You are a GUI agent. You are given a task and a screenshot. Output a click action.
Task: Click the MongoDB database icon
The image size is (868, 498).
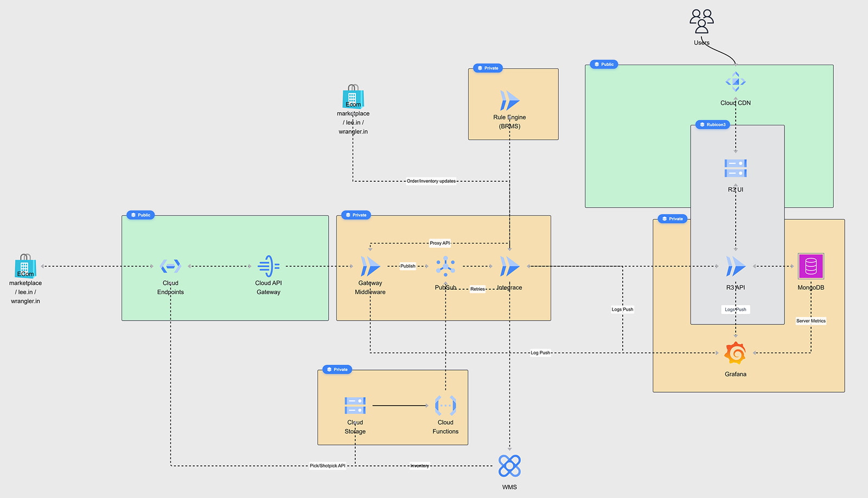[810, 266]
